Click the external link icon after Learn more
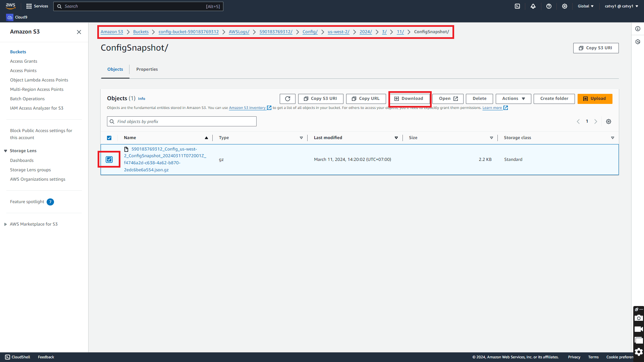 (x=506, y=108)
